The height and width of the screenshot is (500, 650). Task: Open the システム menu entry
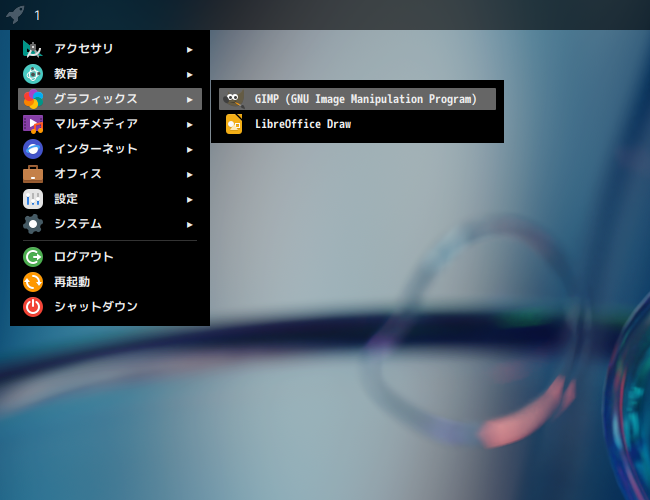(x=110, y=224)
